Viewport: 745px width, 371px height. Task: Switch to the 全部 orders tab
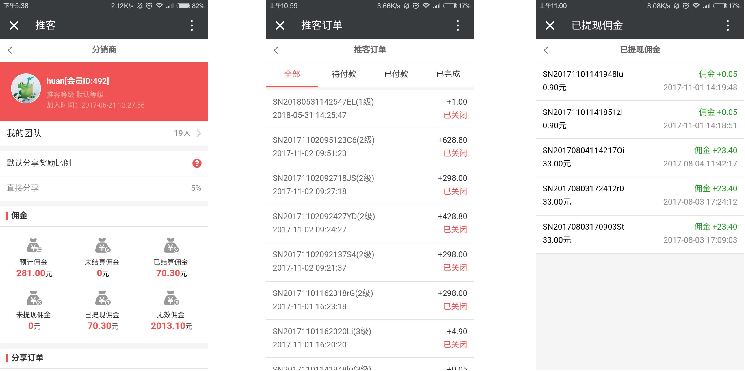point(292,75)
